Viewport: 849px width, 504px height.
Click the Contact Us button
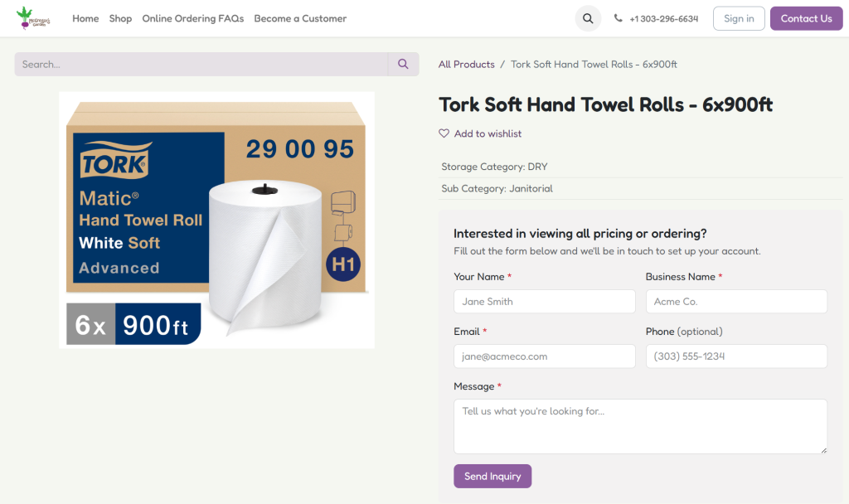pyautogui.click(x=806, y=18)
